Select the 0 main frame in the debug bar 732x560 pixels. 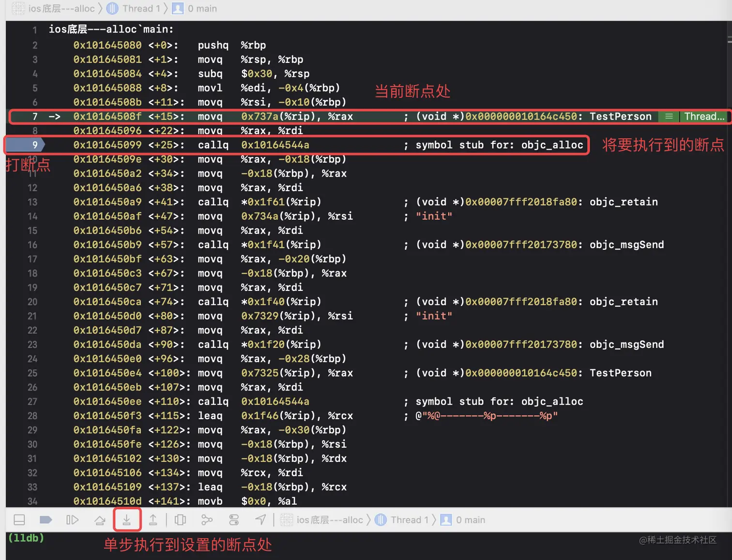(x=463, y=520)
